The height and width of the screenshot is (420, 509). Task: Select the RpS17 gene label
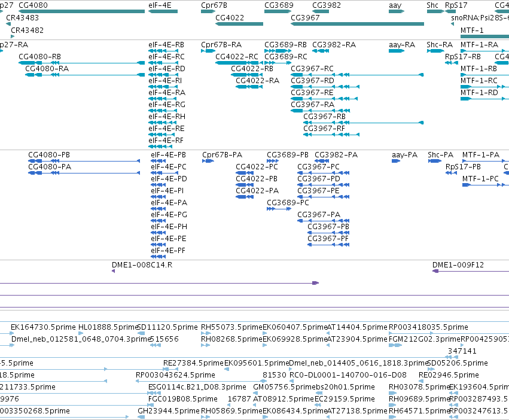tap(456, 5)
